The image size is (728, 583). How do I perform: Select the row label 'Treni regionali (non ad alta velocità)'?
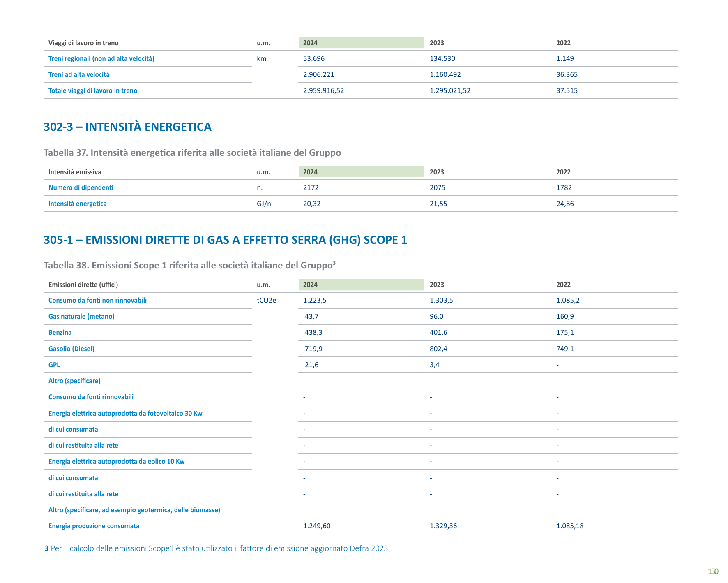101,58
